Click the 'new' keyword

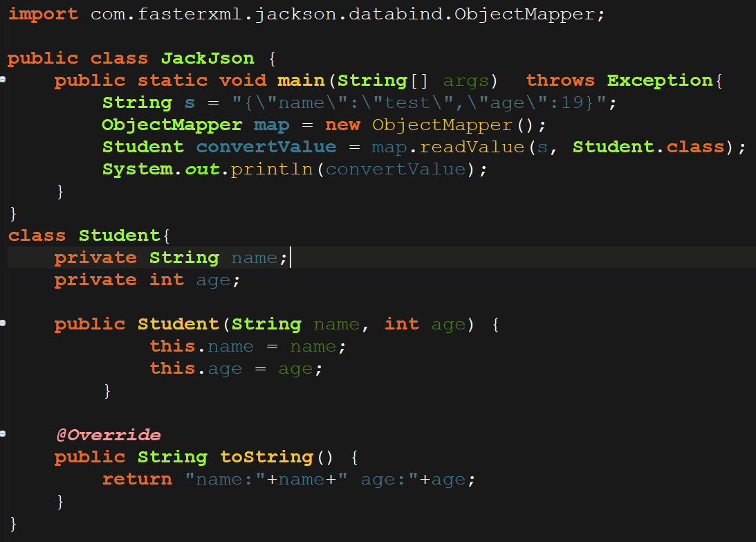pyautogui.click(x=342, y=125)
